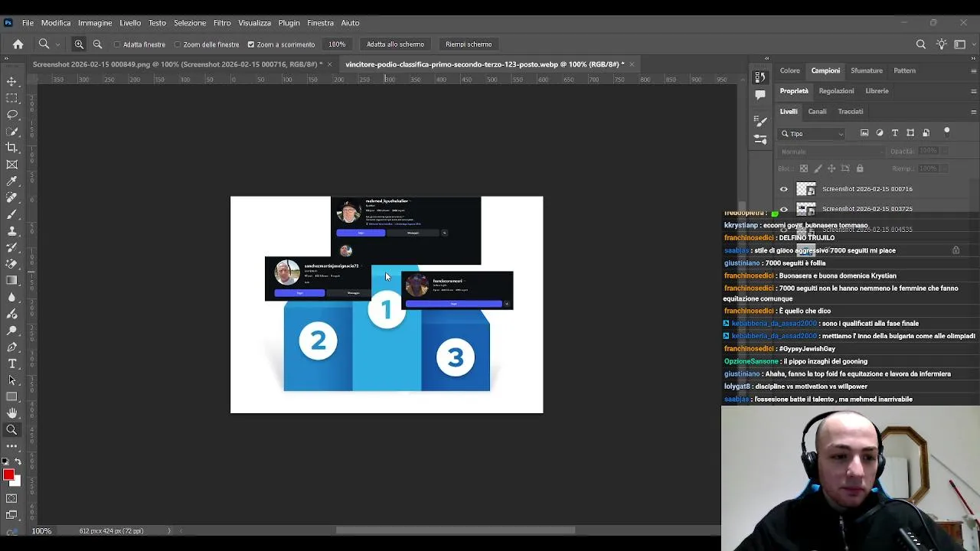Switch to the Canali tab
This screenshot has height=551, width=980.
(817, 112)
